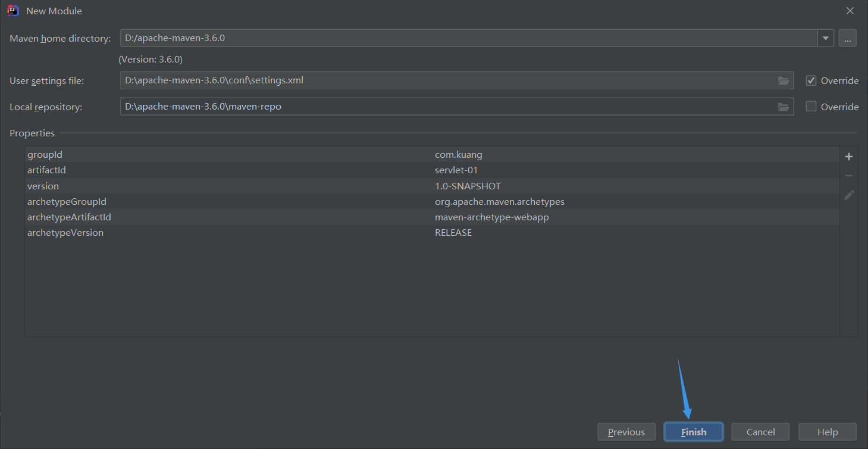Viewport: 868px width, 449px height.
Task: Select the version property name
Action: coord(43,186)
